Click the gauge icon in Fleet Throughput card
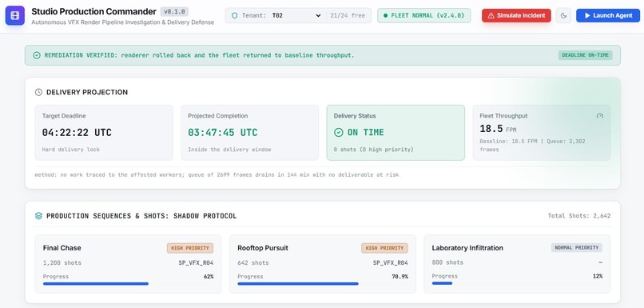Image resolution: width=644 pixels, height=308 pixels. click(x=599, y=116)
